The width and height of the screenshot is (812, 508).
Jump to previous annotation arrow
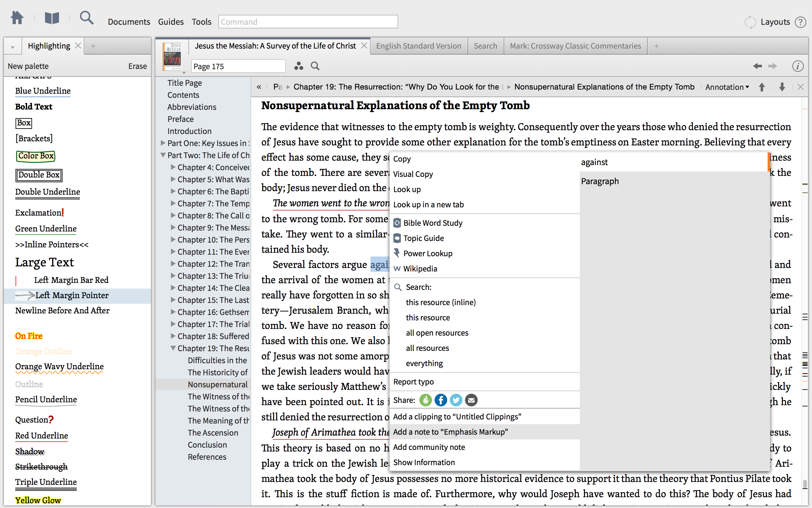(762, 87)
